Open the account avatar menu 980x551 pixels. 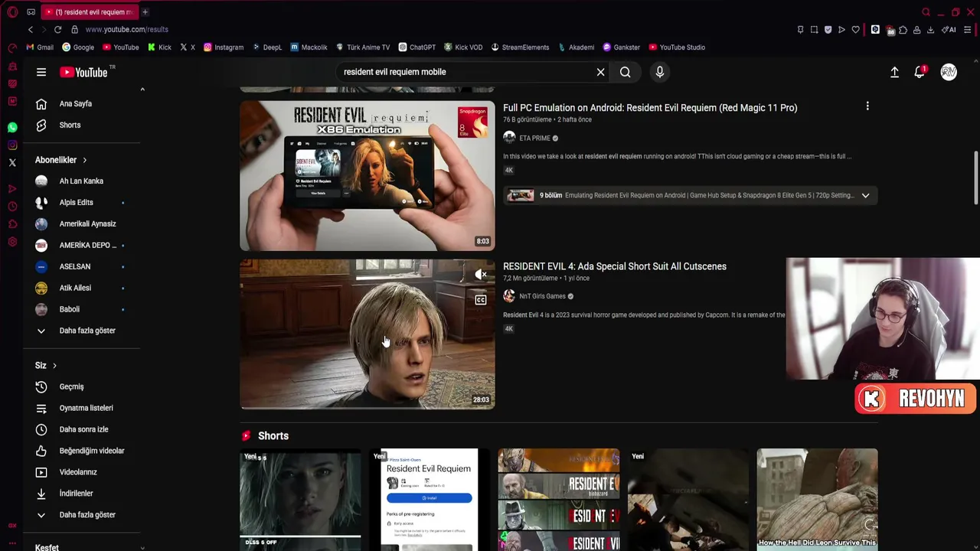tap(949, 72)
